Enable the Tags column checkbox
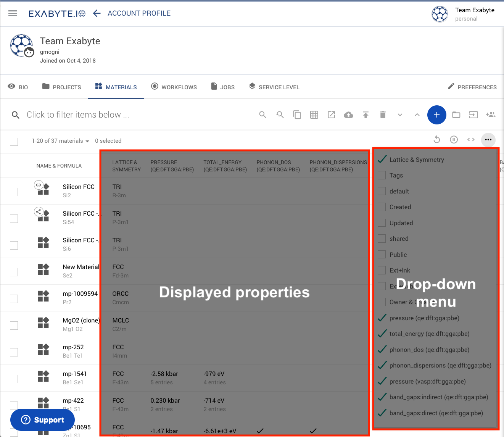 point(382,175)
